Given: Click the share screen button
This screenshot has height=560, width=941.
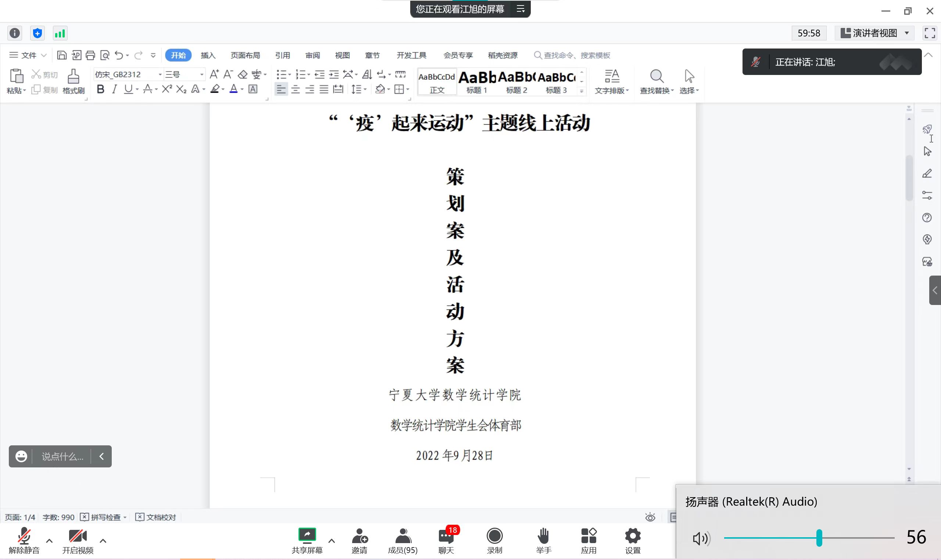Looking at the screenshot, I should 307,536.
